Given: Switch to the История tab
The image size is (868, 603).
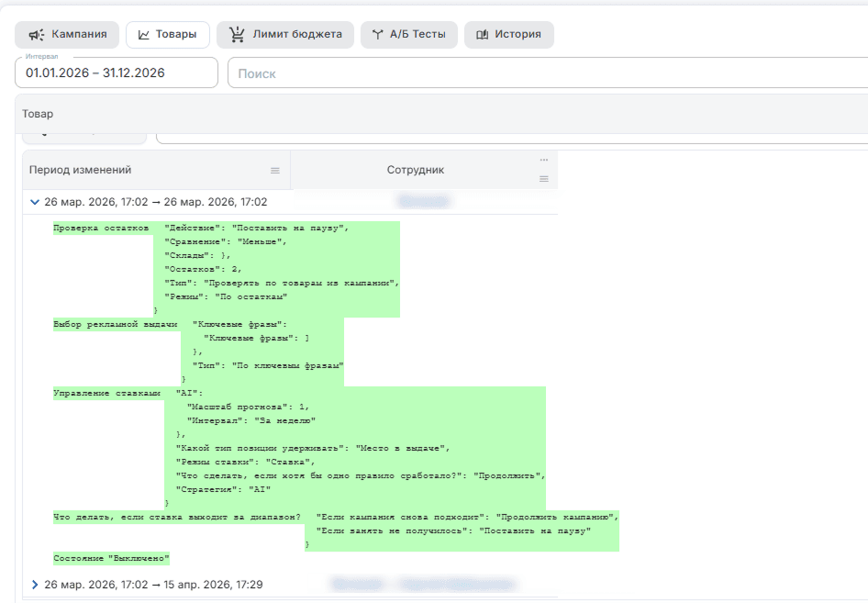Looking at the screenshot, I should [508, 35].
